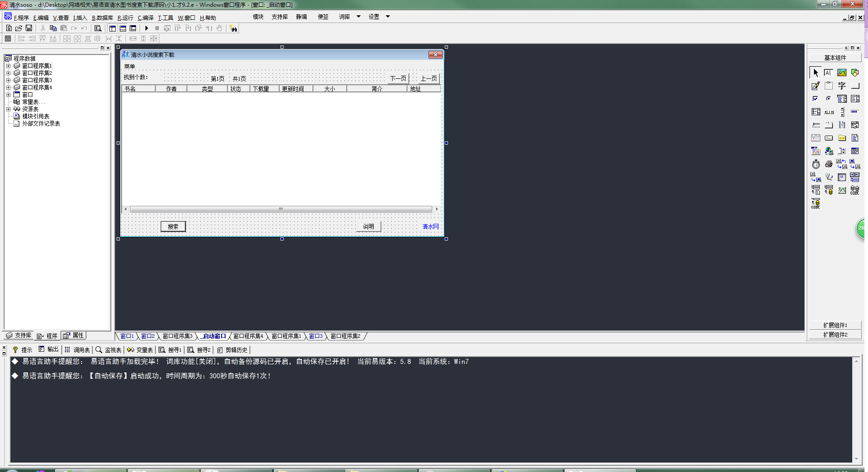Viewport: 868px width, 472px height.
Task: Click the binoculars help-search toolbar icon
Action: 233,28
